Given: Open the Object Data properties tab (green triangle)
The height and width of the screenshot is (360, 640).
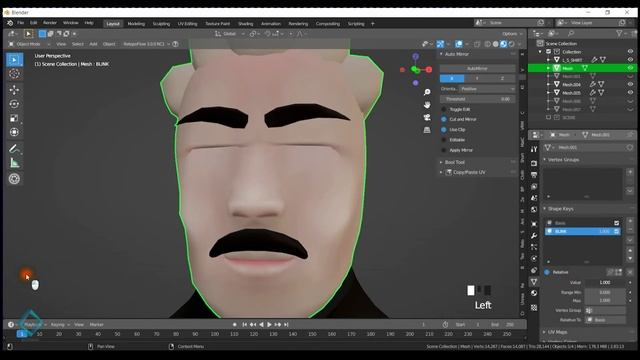Looking at the screenshot, I should [x=534, y=282].
